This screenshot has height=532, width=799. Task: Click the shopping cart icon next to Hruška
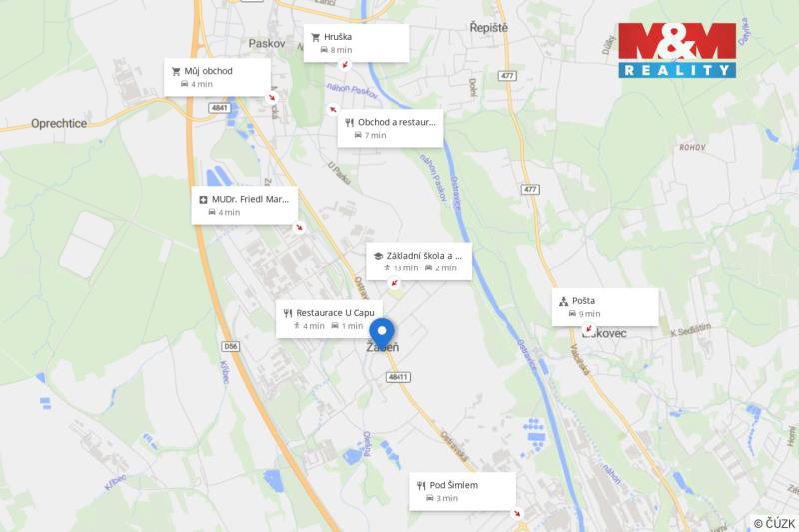click(315, 37)
